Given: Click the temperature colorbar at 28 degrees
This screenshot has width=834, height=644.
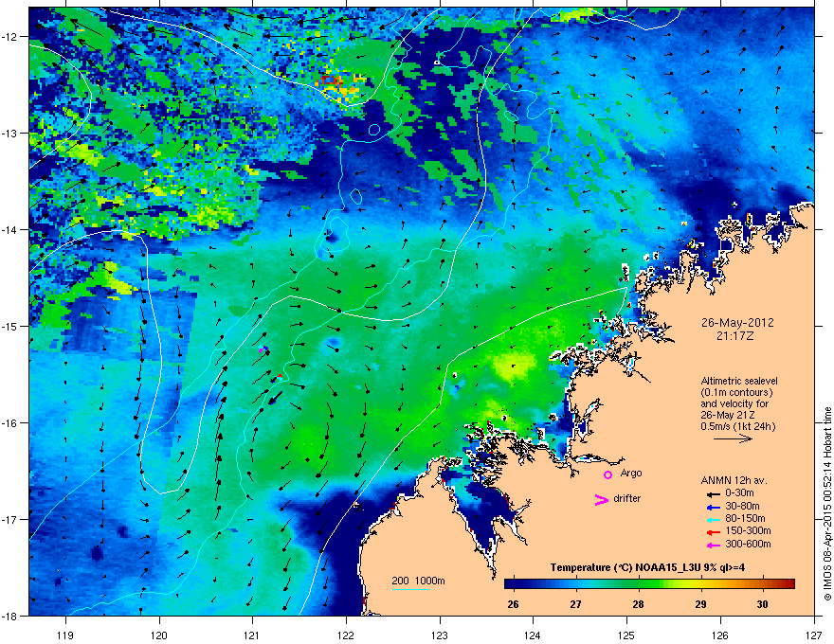Looking at the screenshot, I should (638, 584).
